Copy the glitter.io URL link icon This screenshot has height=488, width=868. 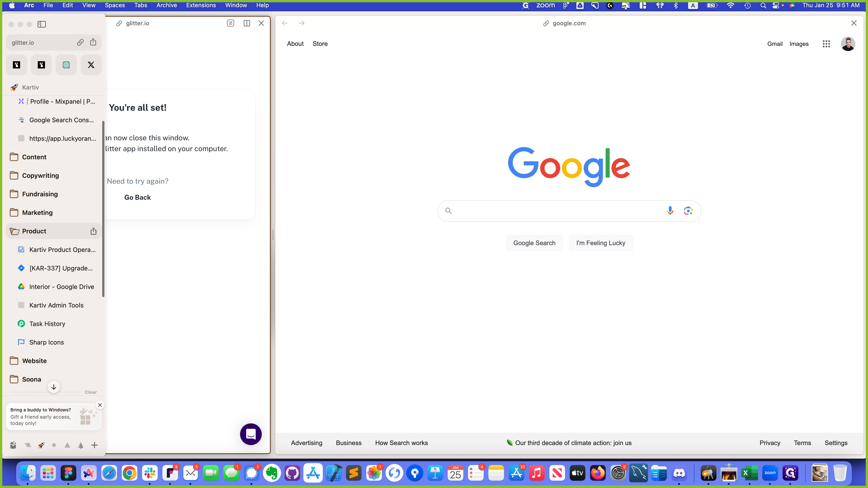pyautogui.click(x=80, y=42)
